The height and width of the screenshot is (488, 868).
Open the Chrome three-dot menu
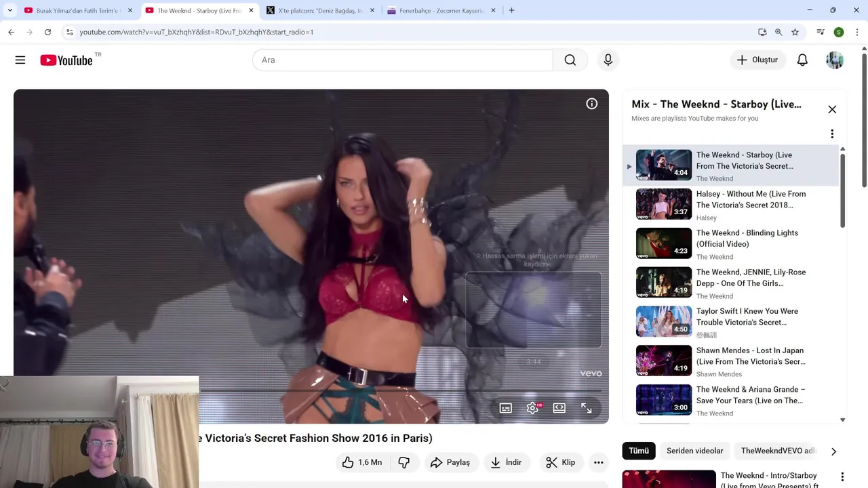[x=857, y=32]
